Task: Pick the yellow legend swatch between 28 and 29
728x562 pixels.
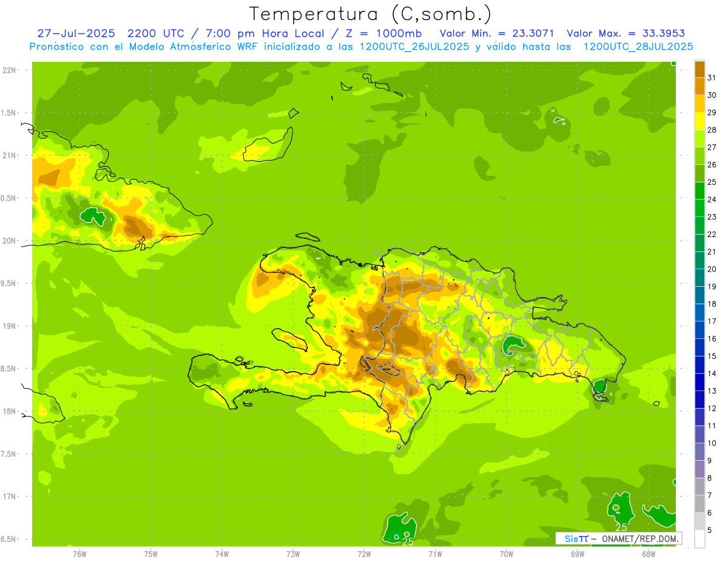Action: point(699,121)
